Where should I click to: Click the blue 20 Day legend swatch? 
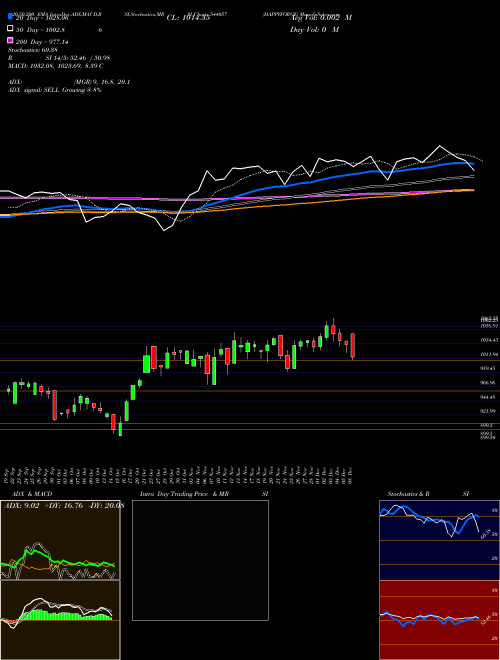coord(11,17)
